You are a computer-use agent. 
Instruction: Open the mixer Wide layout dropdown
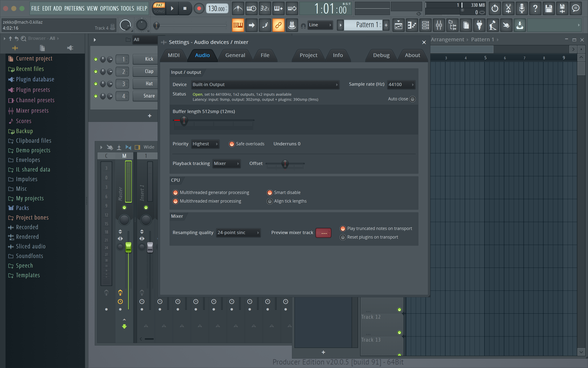pos(149,147)
